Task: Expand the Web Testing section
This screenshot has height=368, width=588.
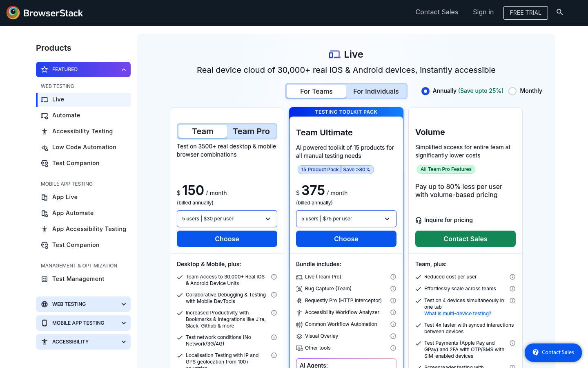Action: tap(83, 304)
